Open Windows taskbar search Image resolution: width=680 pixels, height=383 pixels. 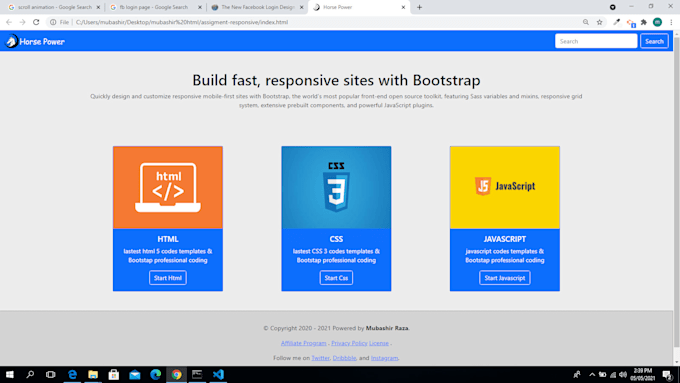(x=30, y=374)
